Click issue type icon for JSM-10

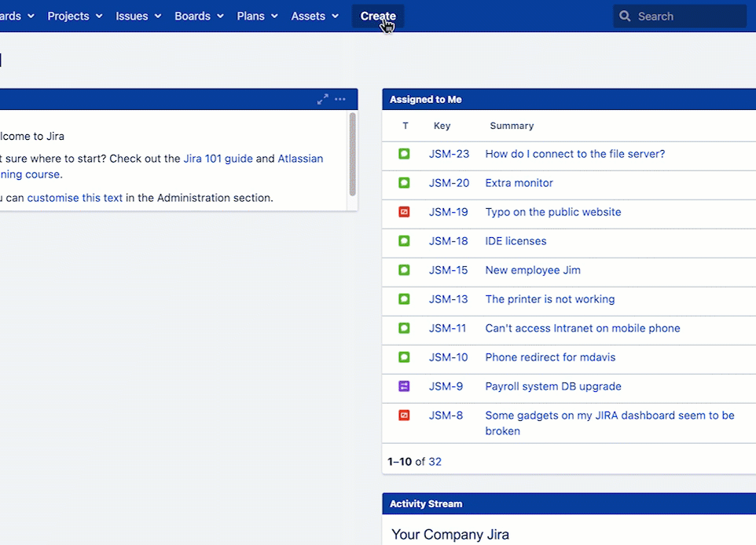404,357
